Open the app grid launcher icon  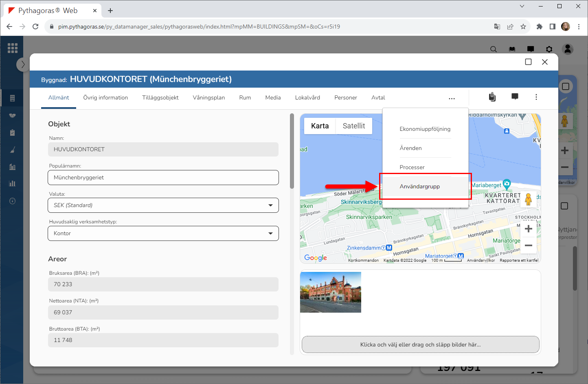(13, 48)
